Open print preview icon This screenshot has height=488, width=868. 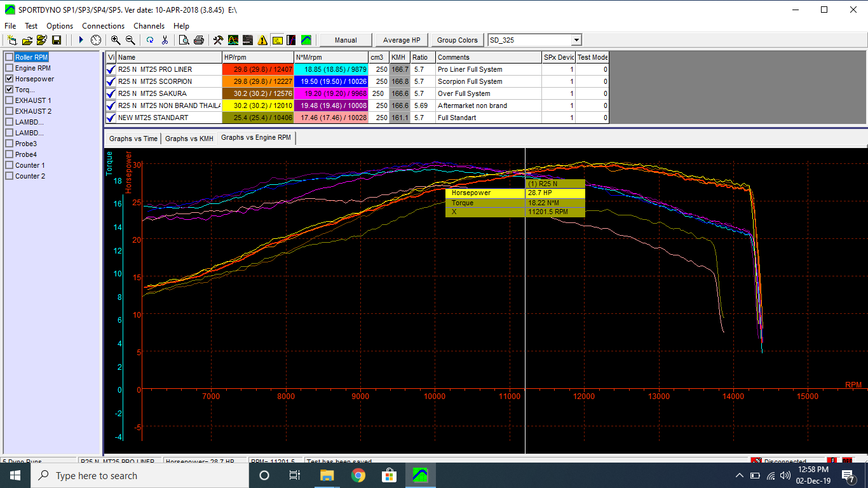[184, 40]
